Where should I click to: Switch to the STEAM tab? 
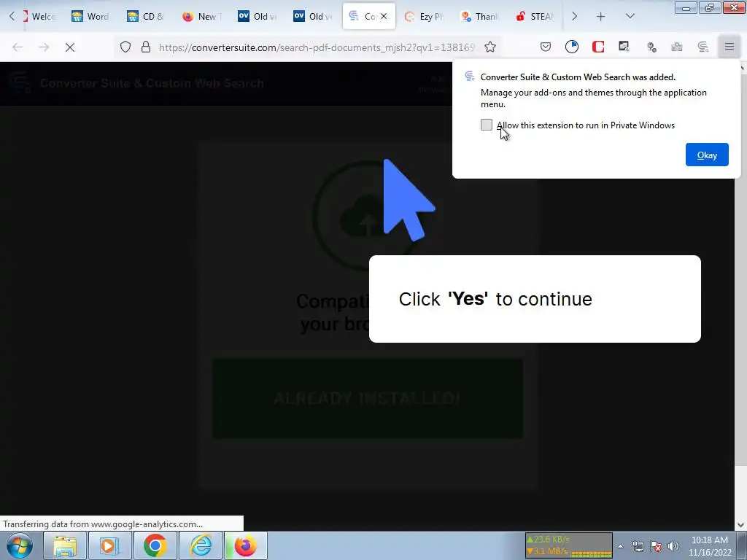(535, 16)
